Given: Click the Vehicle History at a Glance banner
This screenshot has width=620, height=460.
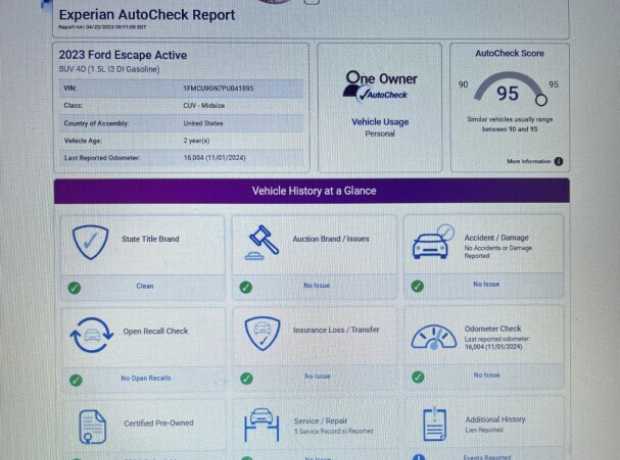Looking at the screenshot, I should [x=312, y=191].
